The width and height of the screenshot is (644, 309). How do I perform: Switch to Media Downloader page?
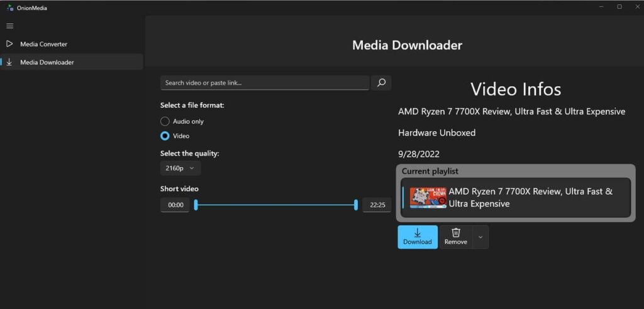[x=47, y=62]
